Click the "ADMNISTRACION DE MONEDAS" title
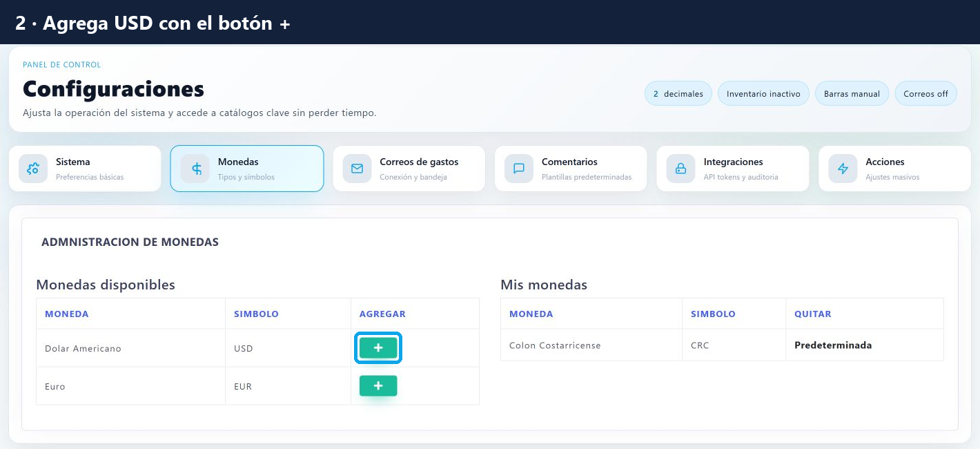 point(130,242)
